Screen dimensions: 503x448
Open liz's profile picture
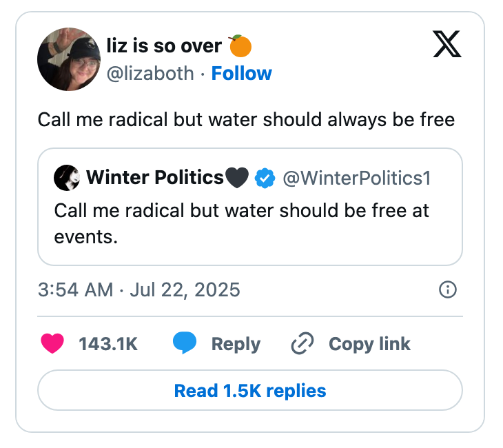(x=69, y=59)
